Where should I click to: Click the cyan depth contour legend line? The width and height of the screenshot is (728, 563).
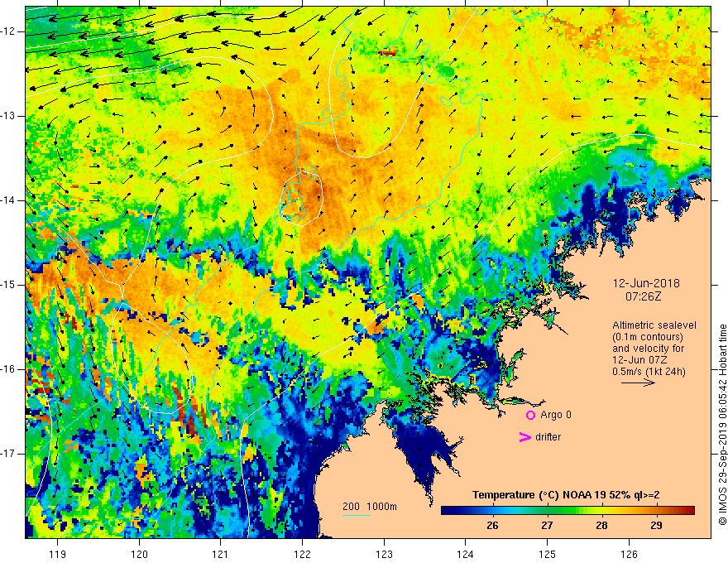click(356, 515)
